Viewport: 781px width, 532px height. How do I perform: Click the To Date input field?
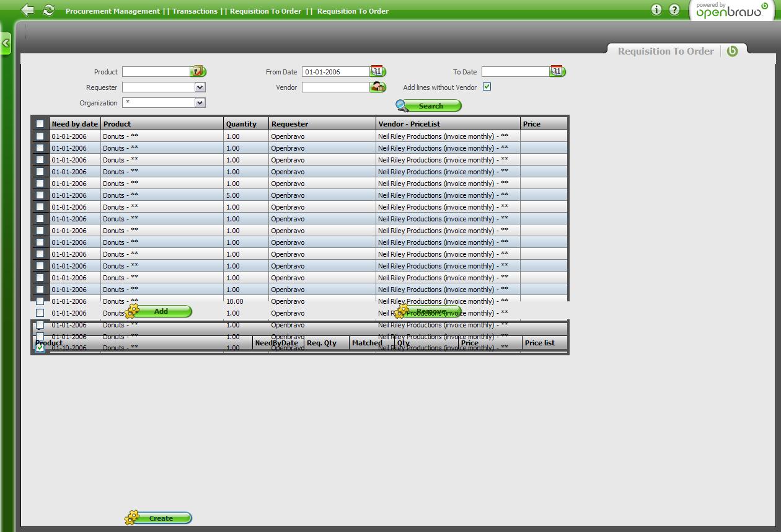pyautogui.click(x=516, y=72)
